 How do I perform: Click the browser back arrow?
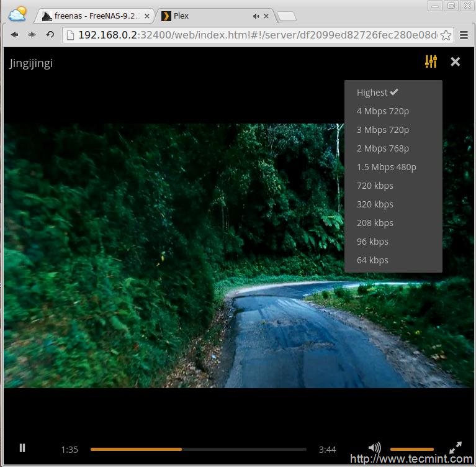[14, 35]
